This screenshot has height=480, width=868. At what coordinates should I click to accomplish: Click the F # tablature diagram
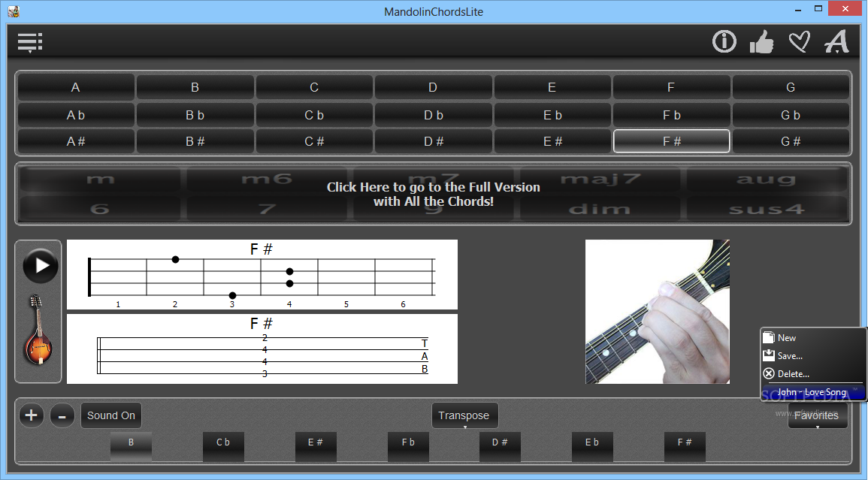262,349
